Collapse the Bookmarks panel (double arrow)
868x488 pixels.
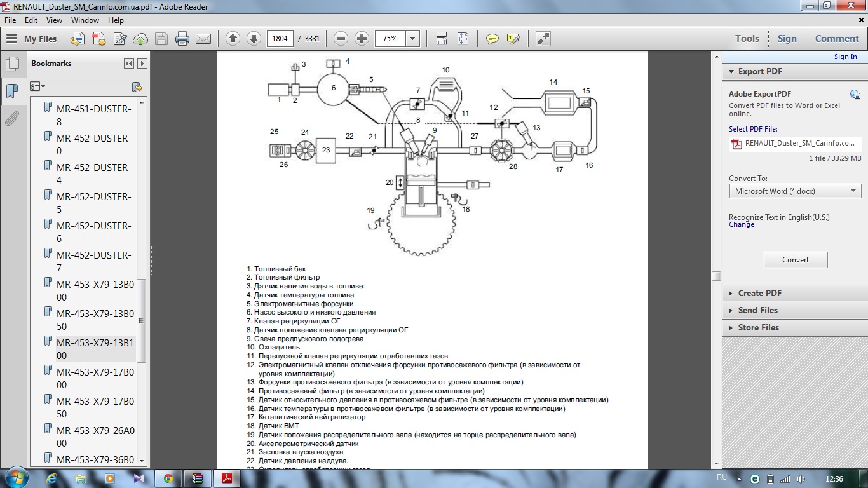point(129,64)
